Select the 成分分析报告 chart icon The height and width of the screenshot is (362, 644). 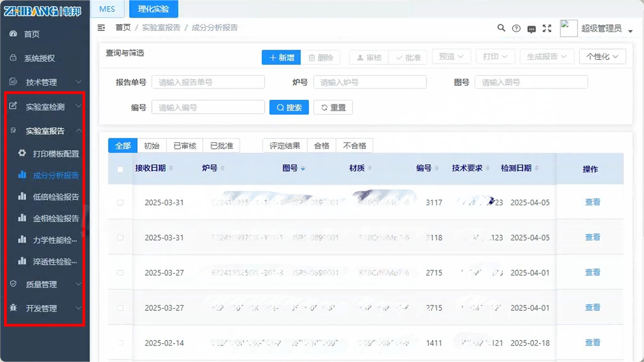click(22, 175)
